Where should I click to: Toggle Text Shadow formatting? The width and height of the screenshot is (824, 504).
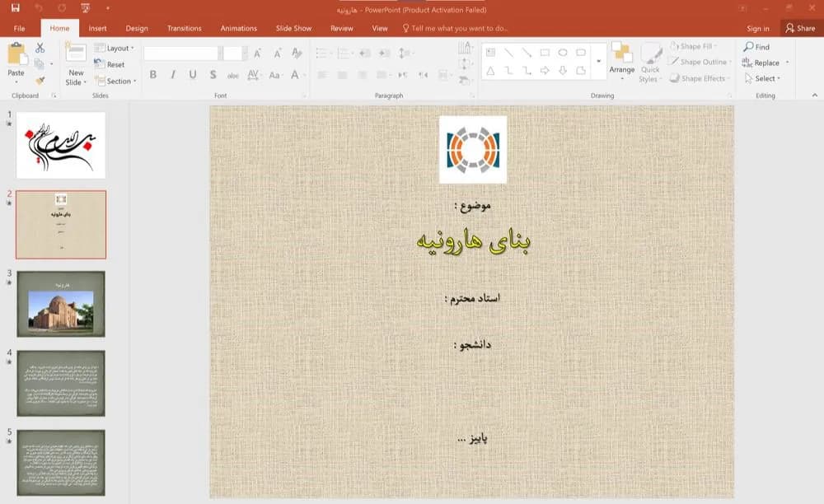pos(213,75)
